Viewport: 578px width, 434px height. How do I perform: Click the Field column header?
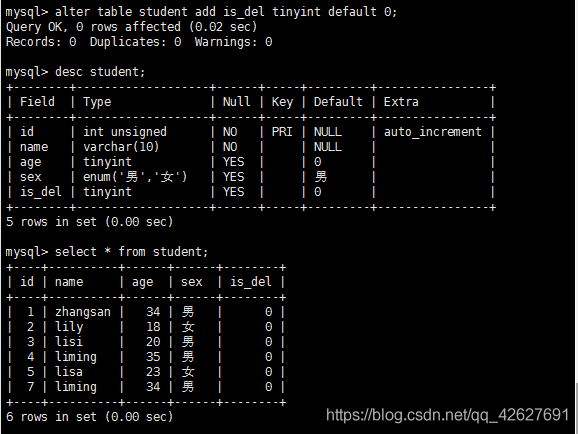[37, 101]
